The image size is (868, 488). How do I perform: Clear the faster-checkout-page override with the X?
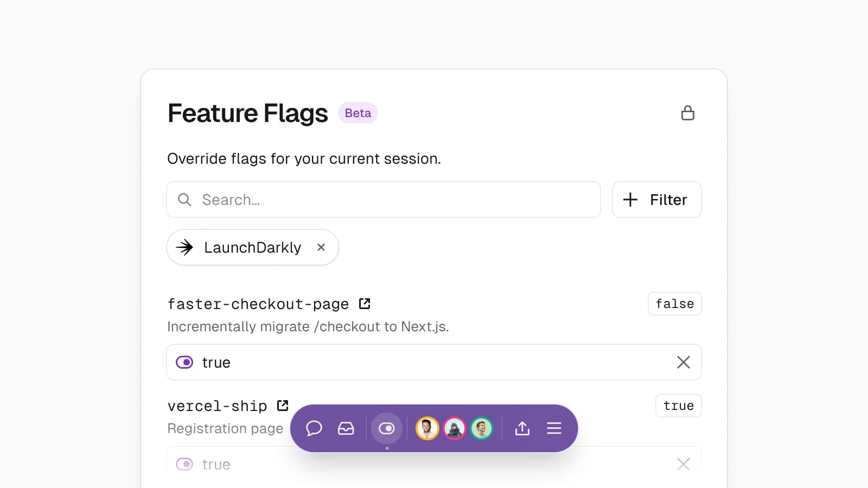tap(684, 362)
